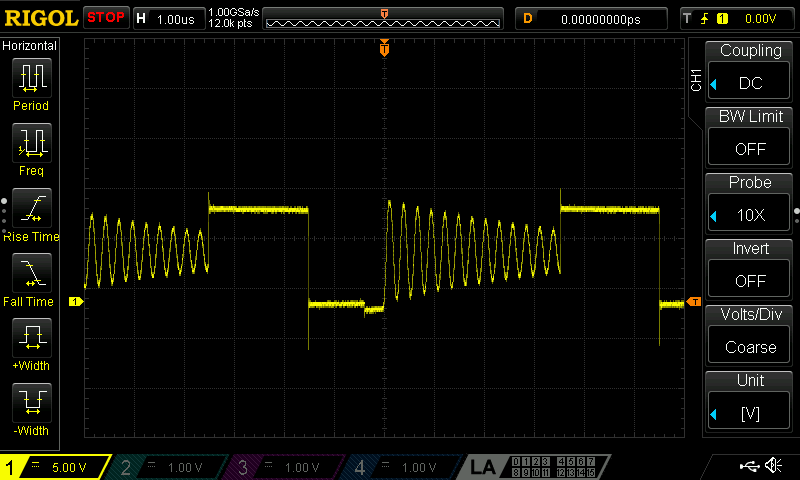Choose the Rise Time measurement icon
The height and width of the screenshot is (480, 800).
31,209
